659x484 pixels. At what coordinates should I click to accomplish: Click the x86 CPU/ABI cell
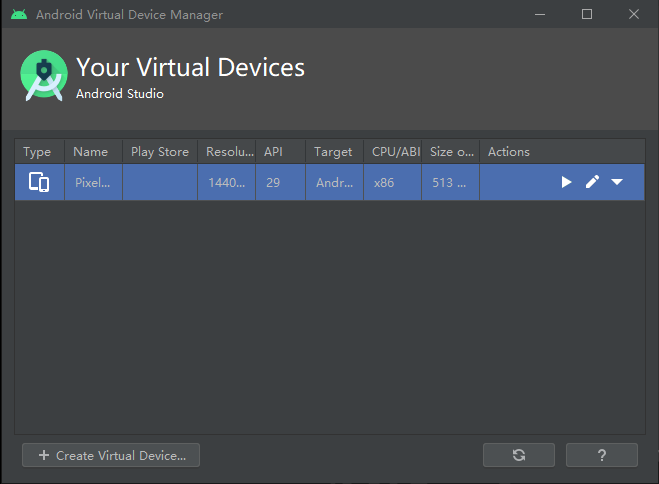(x=393, y=182)
